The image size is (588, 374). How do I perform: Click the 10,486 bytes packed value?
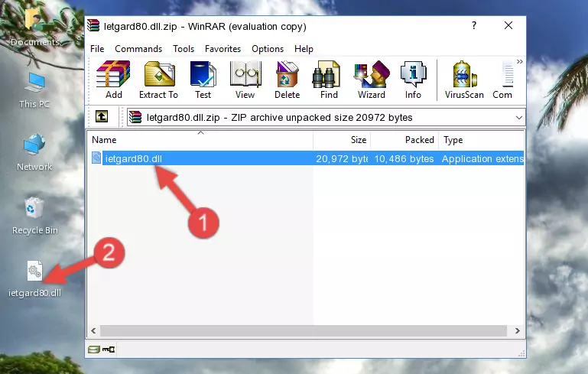point(404,158)
